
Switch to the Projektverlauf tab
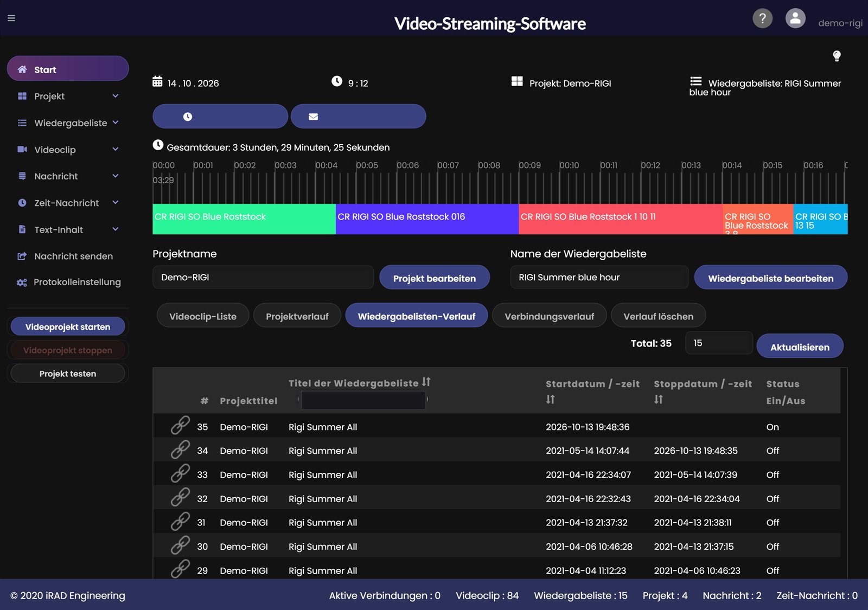[x=297, y=316]
